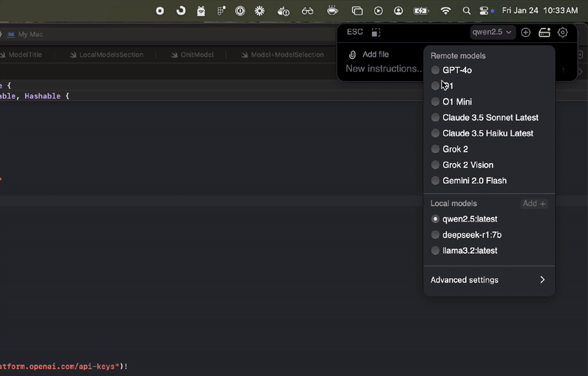Select deepseek-r1:7b local model
The image size is (588, 376).
[x=471, y=235]
